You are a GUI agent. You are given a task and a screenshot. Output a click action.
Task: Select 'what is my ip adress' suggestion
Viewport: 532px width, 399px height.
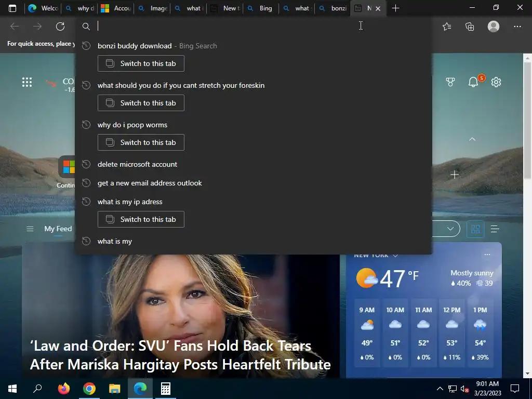click(x=253, y=202)
